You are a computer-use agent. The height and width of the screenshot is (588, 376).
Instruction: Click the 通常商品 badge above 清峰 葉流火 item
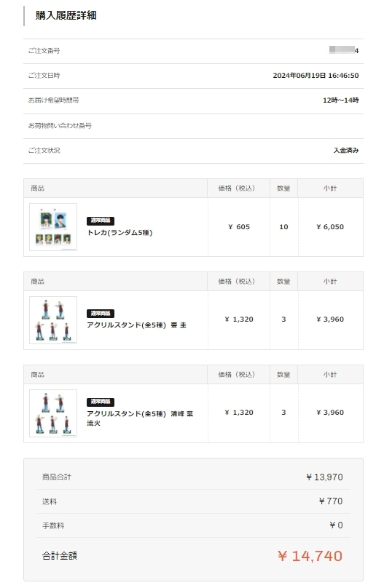click(101, 402)
